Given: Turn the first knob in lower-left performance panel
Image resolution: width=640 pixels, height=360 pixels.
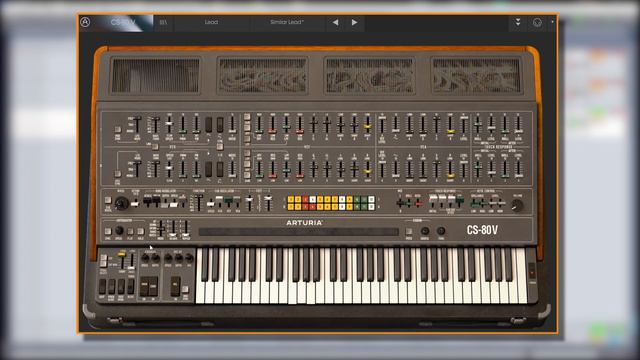Looking at the screenshot, I should point(145,258).
